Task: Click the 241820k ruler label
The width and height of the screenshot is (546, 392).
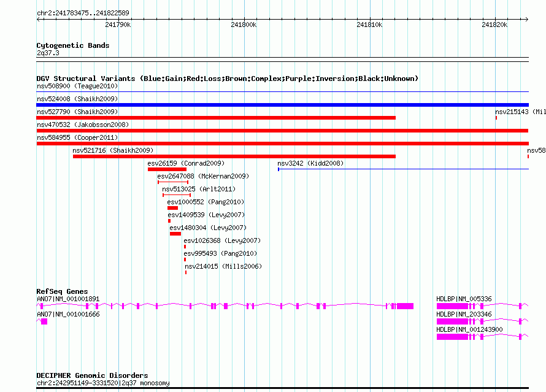Action: point(494,25)
